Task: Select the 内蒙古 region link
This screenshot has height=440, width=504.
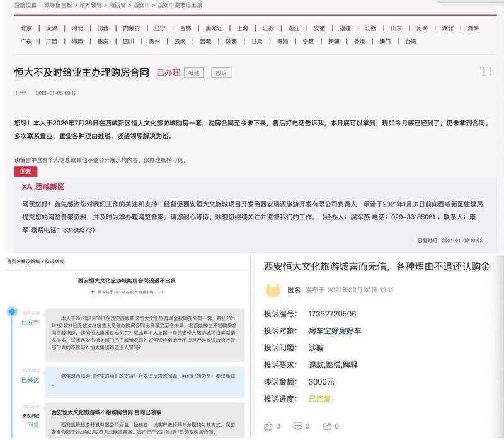Action: coord(132,28)
